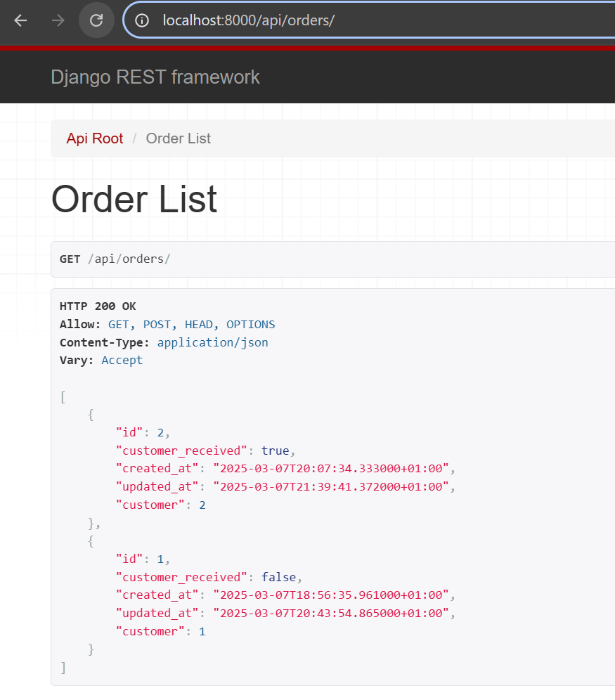Open the site information icon

pos(143,20)
